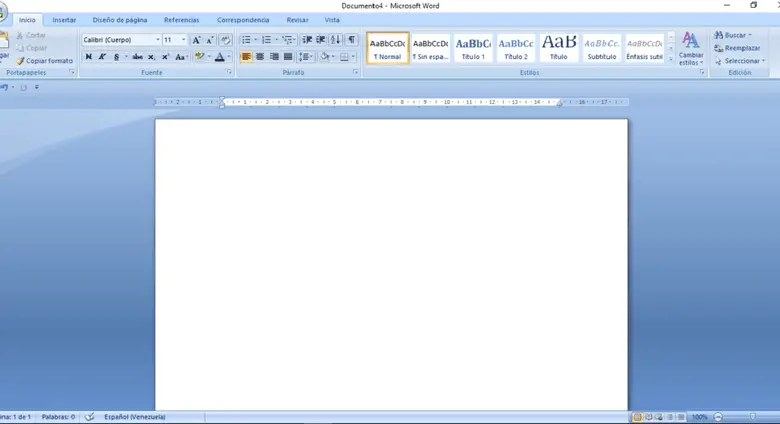Open the Insertar tab
Viewport: 780px width, 424px height.
pyautogui.click(x=64, y=20)
